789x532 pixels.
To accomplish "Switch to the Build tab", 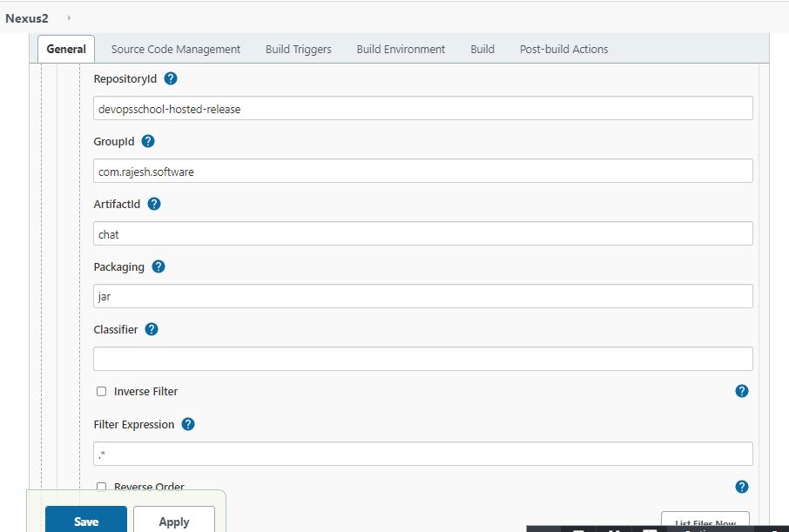I will click(x=482, y=50).
